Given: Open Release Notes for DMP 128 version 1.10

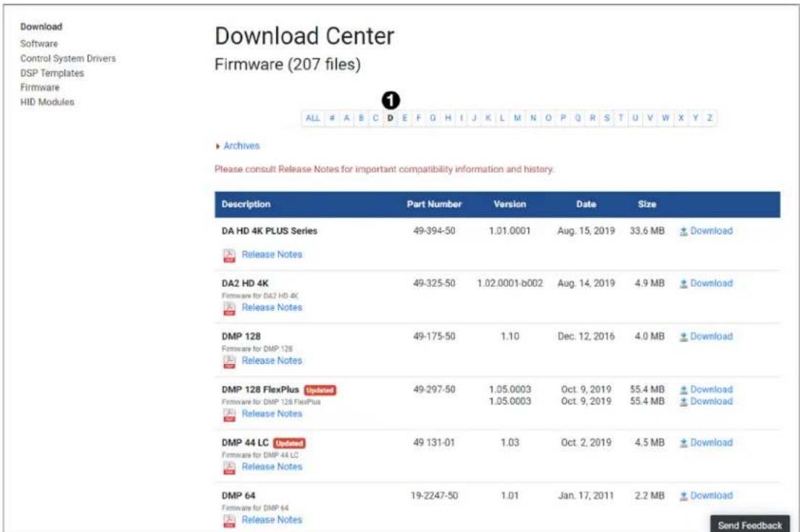Looking at the screenshot, I should coord(272,360).
